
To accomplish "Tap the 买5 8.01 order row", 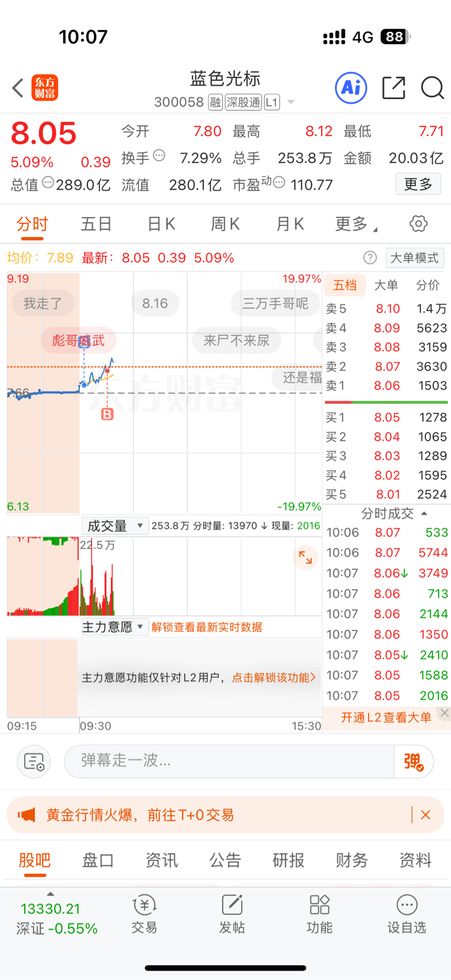I will point(386,494).
